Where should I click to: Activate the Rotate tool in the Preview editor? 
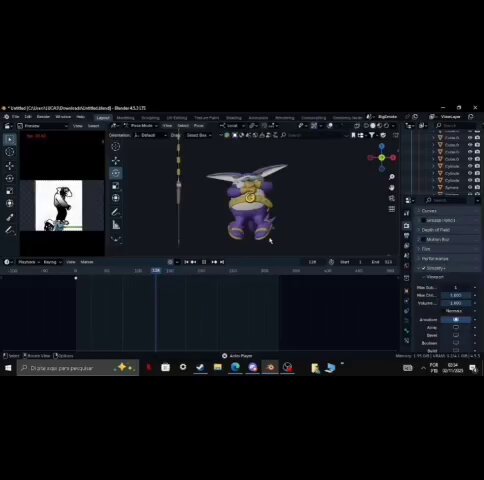(x=10, y=178)
